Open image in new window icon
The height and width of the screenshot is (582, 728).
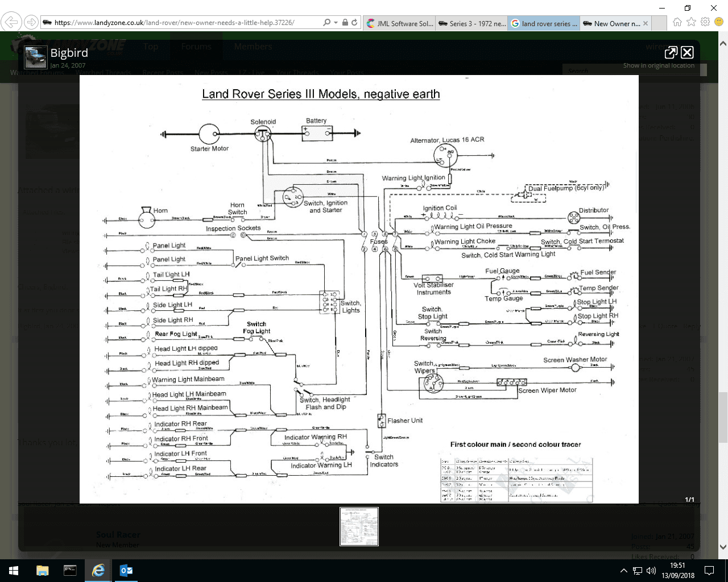[x=671, y=52]
